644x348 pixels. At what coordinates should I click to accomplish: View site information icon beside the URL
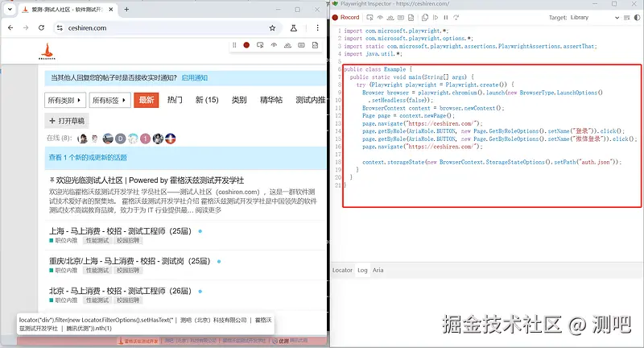60,28
